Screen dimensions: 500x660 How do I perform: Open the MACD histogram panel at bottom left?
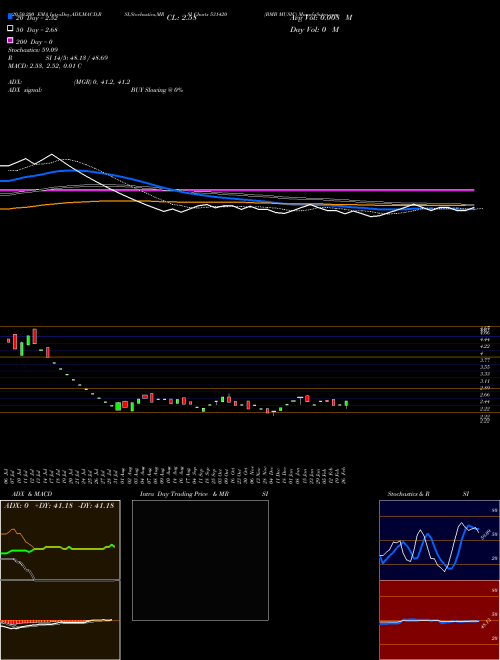(60, 620)
